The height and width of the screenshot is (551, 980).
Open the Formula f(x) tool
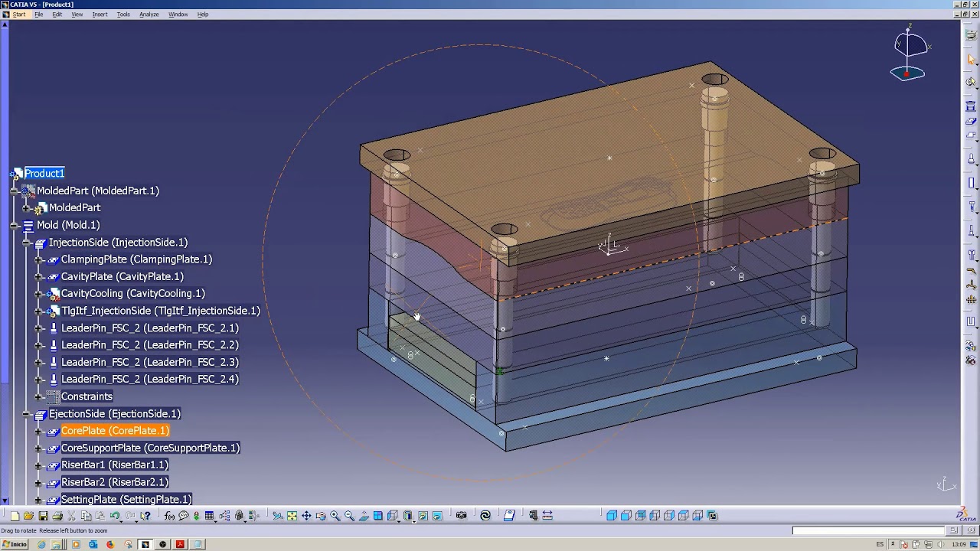coord(169,516)
